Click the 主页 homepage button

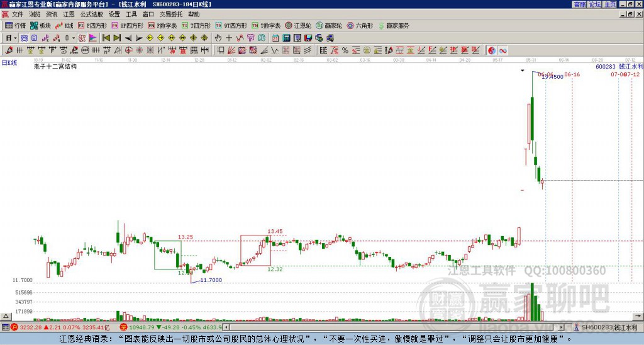point(610,4)
